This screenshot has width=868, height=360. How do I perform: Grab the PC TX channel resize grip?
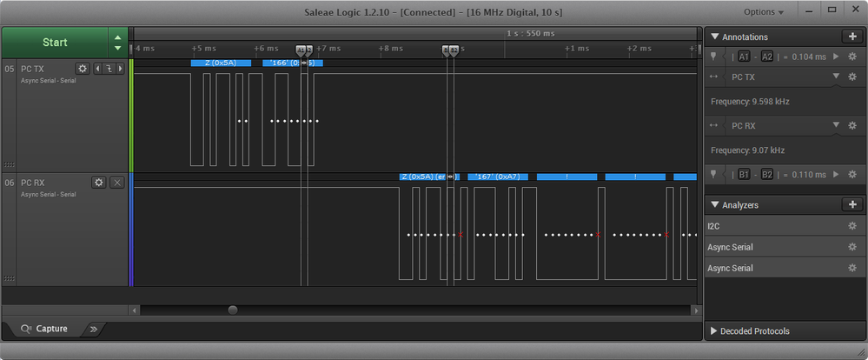click(9, 164)
